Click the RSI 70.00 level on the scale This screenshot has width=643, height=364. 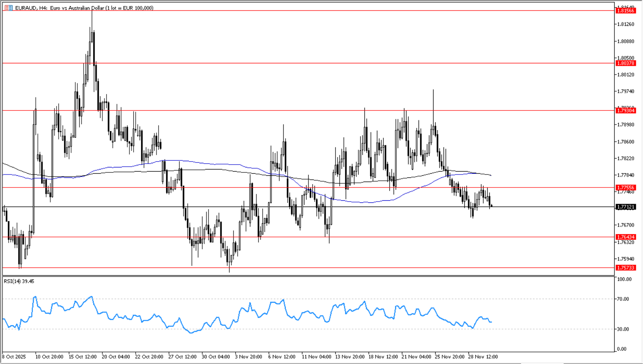click(624, 299)
